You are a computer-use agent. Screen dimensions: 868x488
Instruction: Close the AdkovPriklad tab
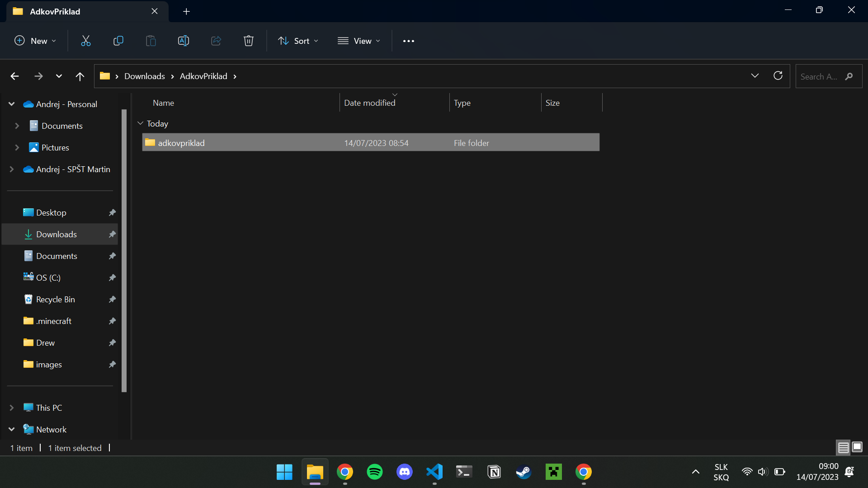click(x=155, y=11)
